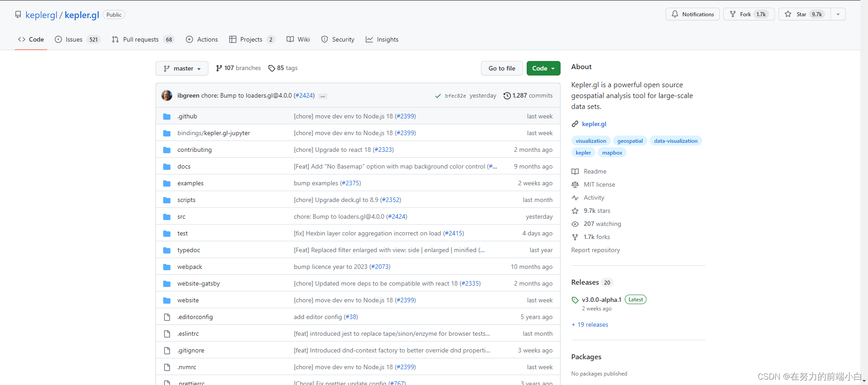Click the branch icon next to 107 branches
Screen dimensions: 868x385
(x=219, y=68)
